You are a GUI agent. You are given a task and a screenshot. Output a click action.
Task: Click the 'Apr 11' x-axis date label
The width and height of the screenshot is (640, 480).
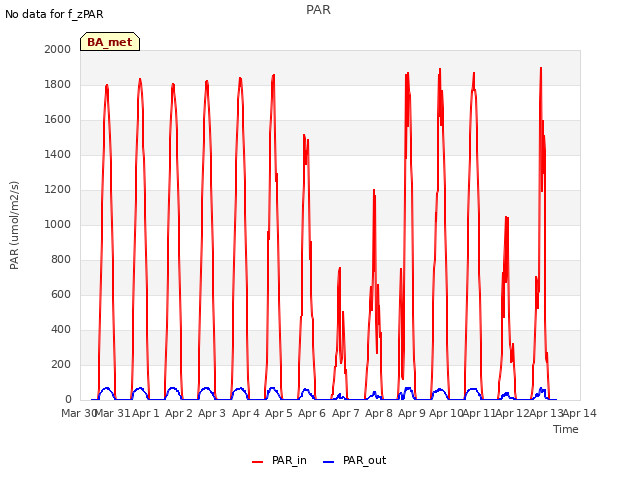pyautogui.click(x=479, y=413)
